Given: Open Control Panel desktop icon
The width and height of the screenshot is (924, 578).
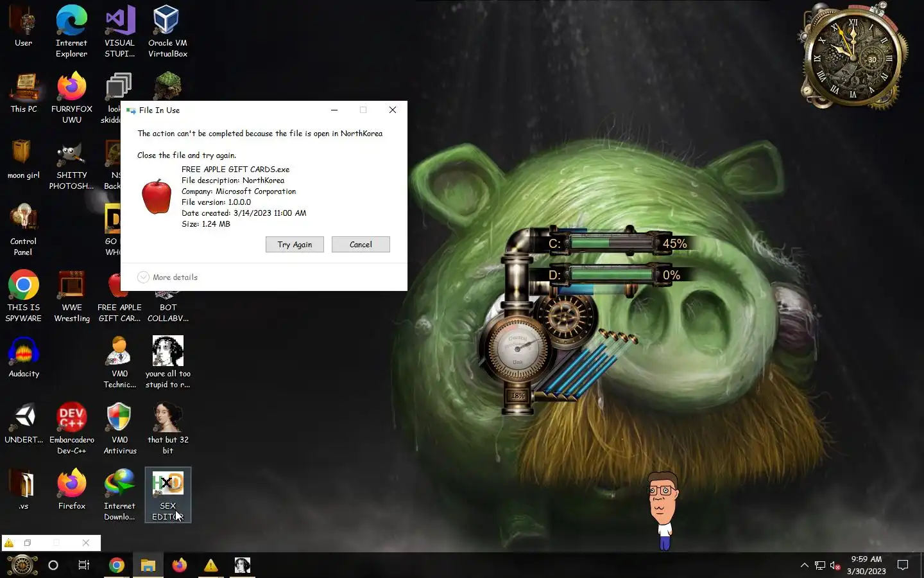Looking at the screenshot, I should pos(24,230).
